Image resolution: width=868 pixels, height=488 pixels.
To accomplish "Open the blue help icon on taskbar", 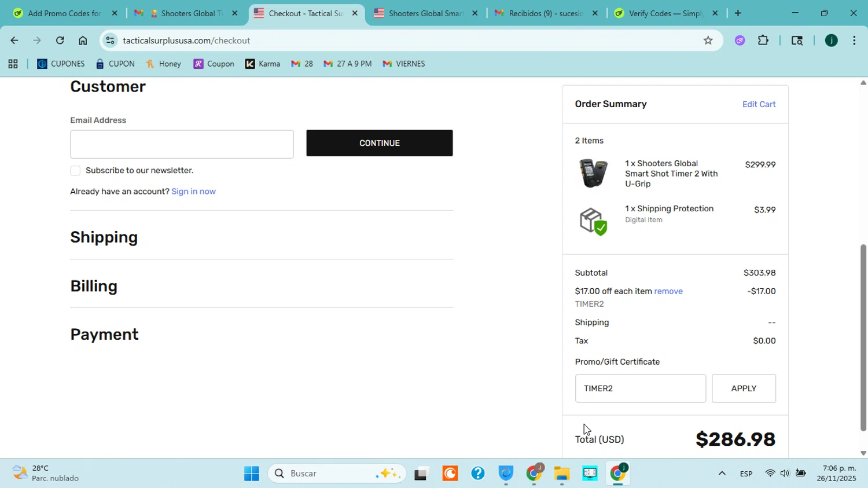I will (478, 474).
